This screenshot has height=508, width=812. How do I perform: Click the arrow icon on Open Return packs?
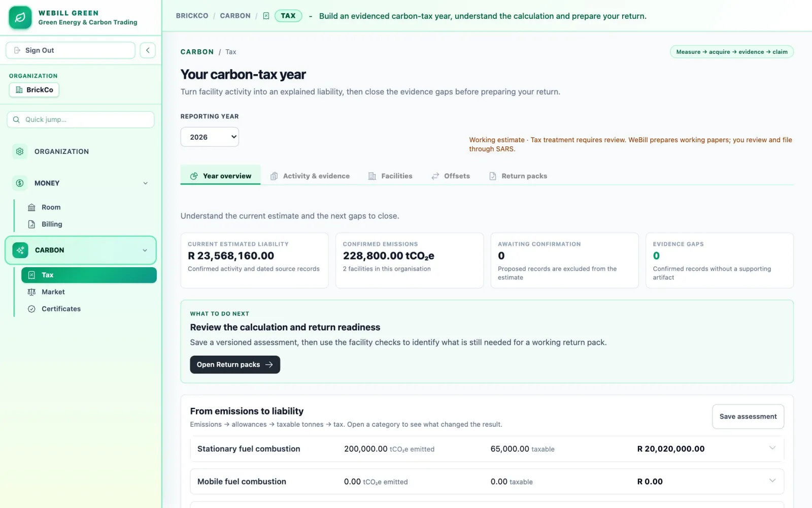coord(269,365)
